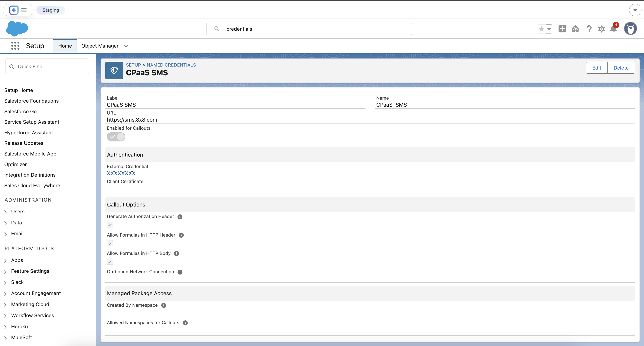644x346 pixels.
Task: Switch to the Home tab
Action: pyautogui.click(x=65, y=46)
